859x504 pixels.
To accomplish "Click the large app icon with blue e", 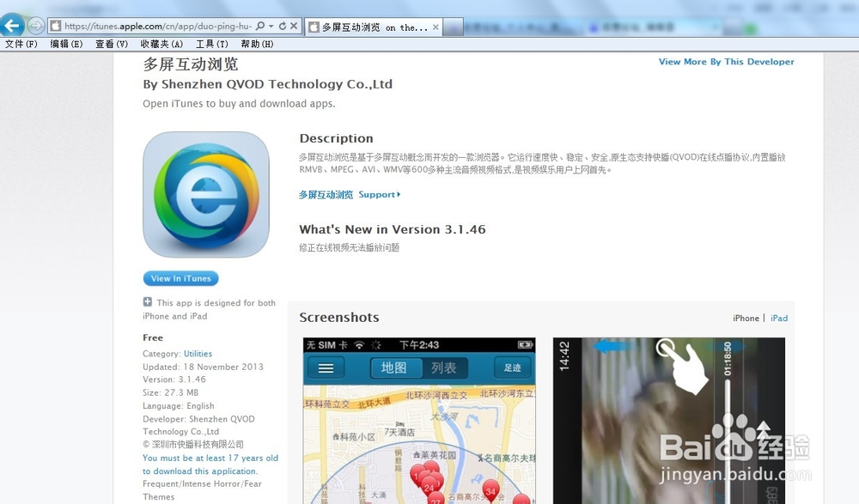I will tap(206, 195).
